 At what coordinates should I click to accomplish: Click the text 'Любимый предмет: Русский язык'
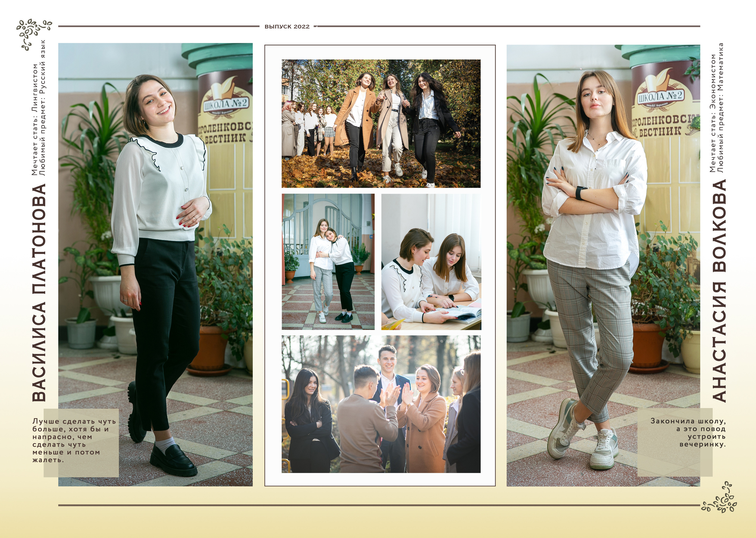pyautogui.click(x=43, y=108)
